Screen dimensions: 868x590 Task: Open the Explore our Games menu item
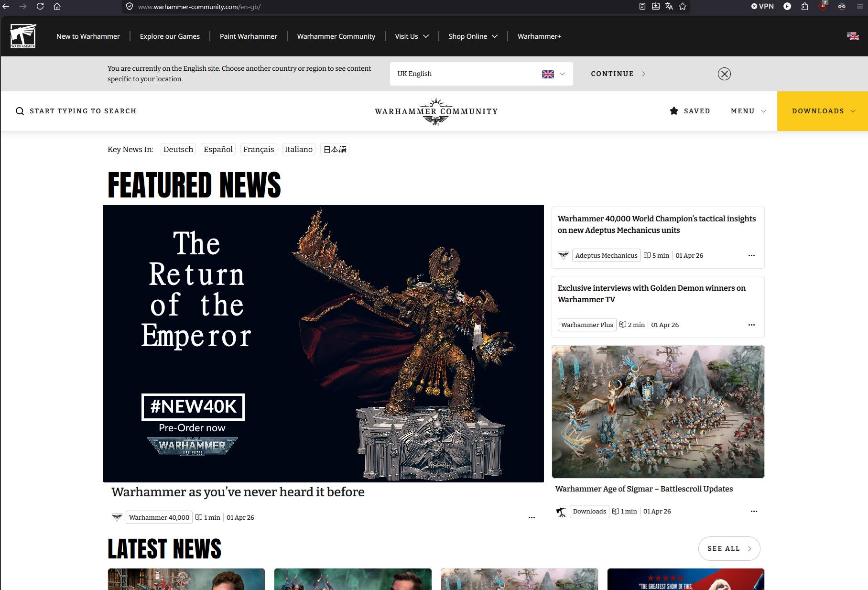(170, 36)
